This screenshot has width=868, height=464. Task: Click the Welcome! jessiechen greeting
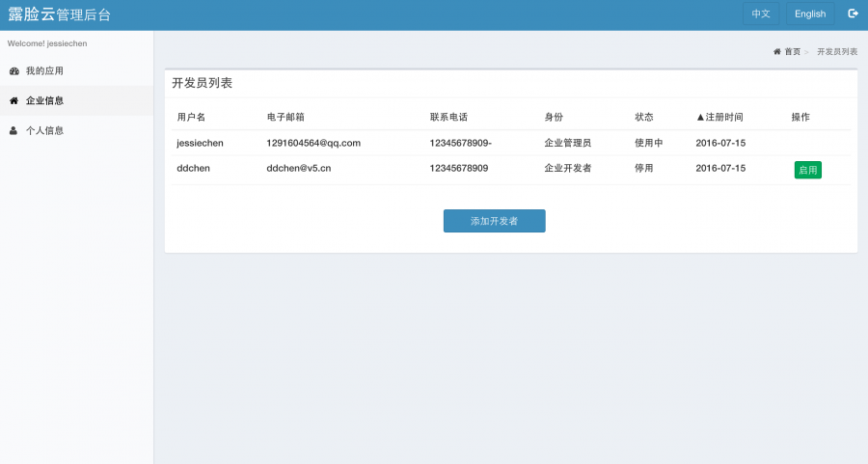tap(47, 43)
